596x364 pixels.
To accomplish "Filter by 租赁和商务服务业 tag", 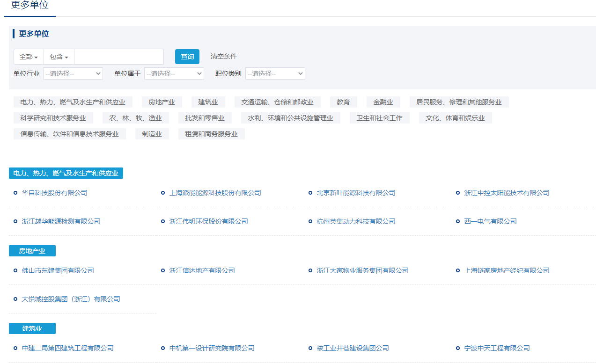I will coord(212,134).
